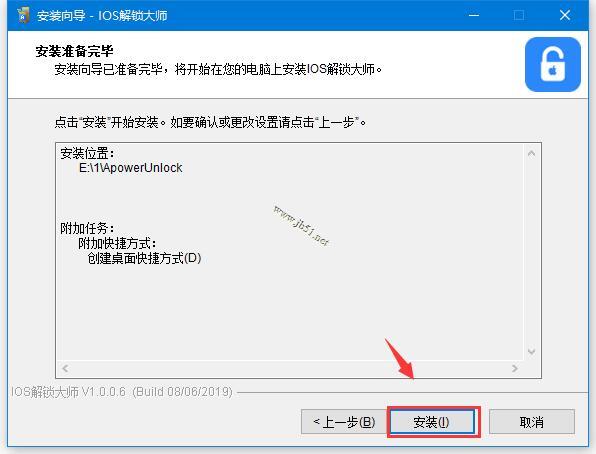The image size is (596, 454).
Task: Click the window title 安装向导 - IOS解锁大师
Action: point(102,16)
